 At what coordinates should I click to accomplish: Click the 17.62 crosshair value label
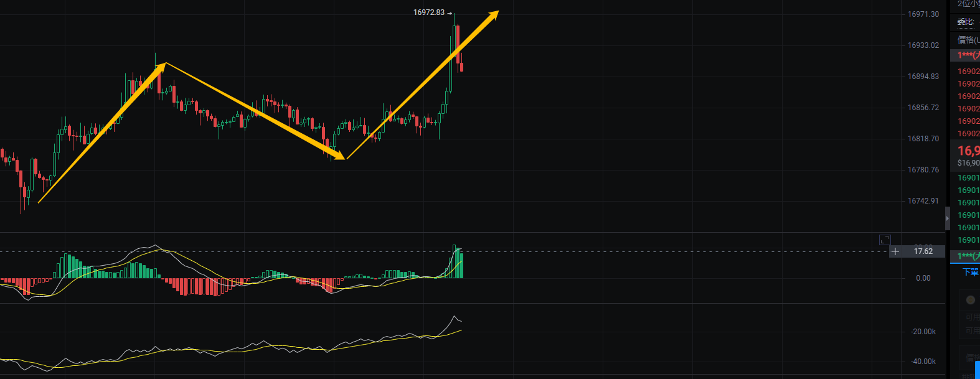click(923, 251)
